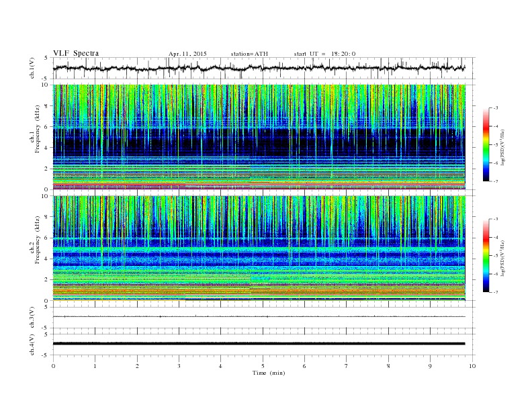
Task: Click the log(PSD) label beside ch.2 colorbar
Action: point(502,258)
